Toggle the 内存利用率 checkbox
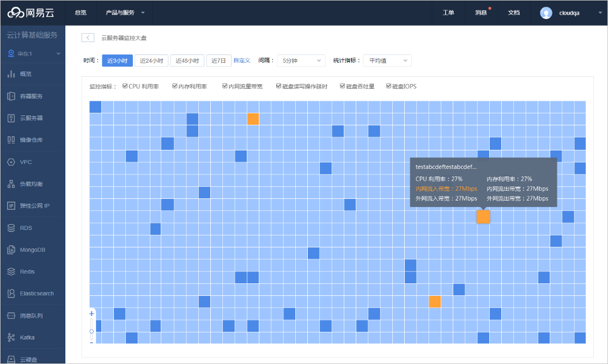This screenshot has height=364, width=608. (175, 86)
